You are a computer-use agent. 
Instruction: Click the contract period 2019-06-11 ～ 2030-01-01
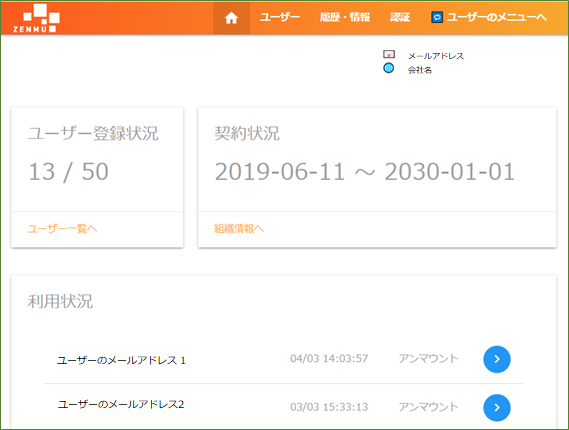coord(365,171)
